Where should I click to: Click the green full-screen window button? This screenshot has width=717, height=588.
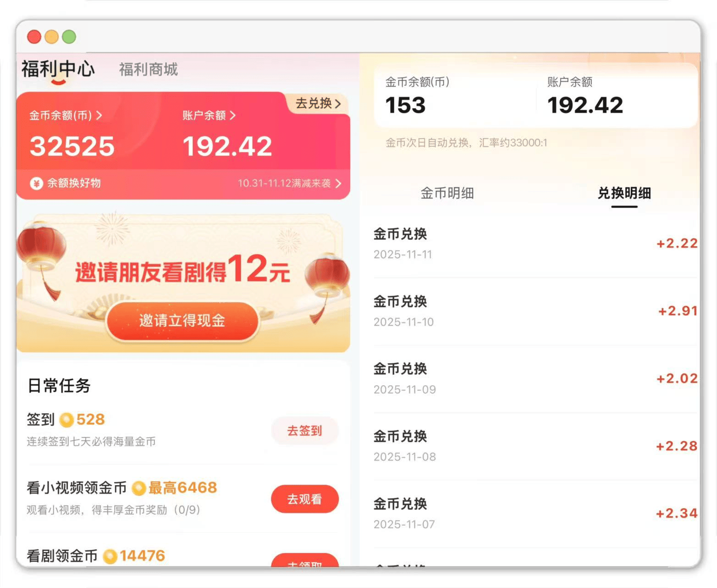[x=68, y=36]
